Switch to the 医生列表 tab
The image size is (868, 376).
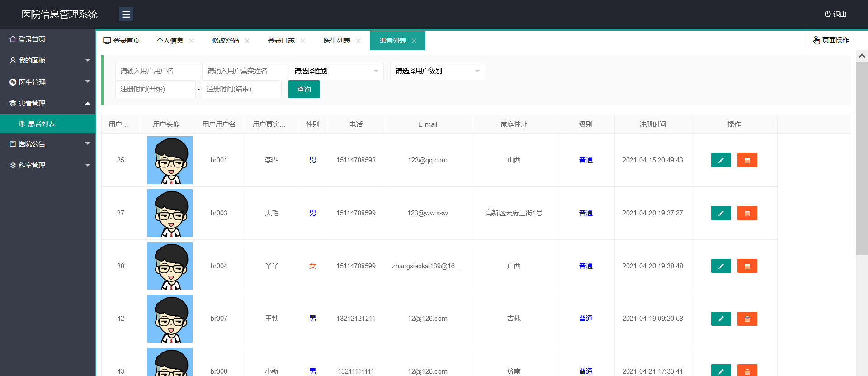pyautogui.click(x=337, y=41)
